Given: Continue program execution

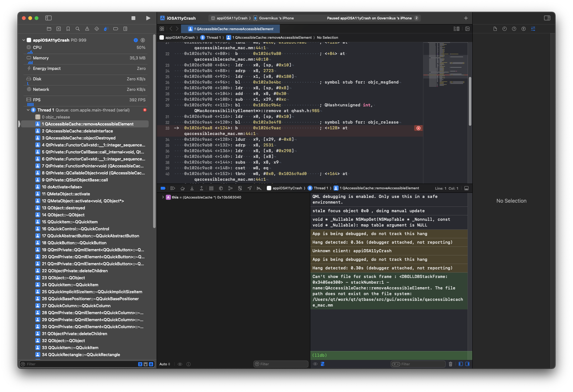Looking at the screenshot, I should [173, 188].
